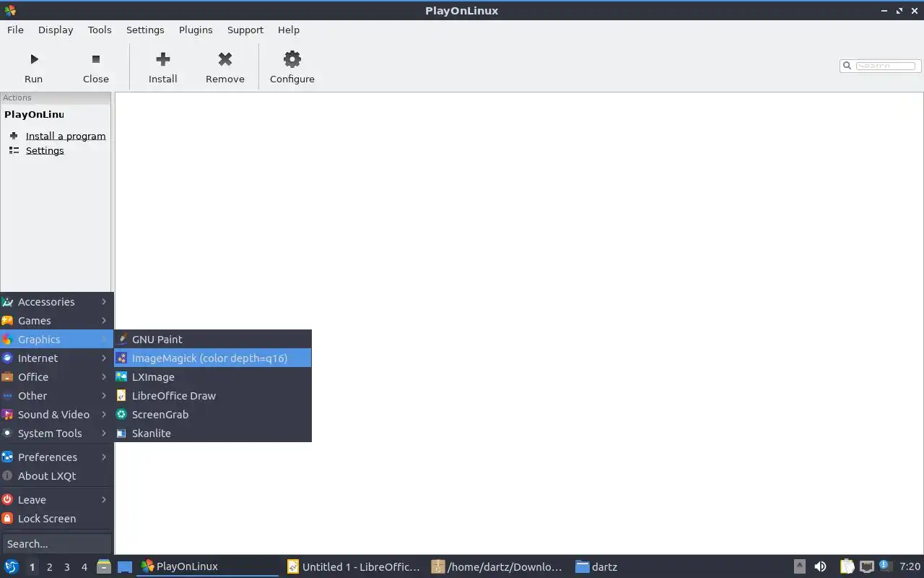Click the Remove X icon in toolbar
The width and height of the screenshot is (924, 578).
225,59
